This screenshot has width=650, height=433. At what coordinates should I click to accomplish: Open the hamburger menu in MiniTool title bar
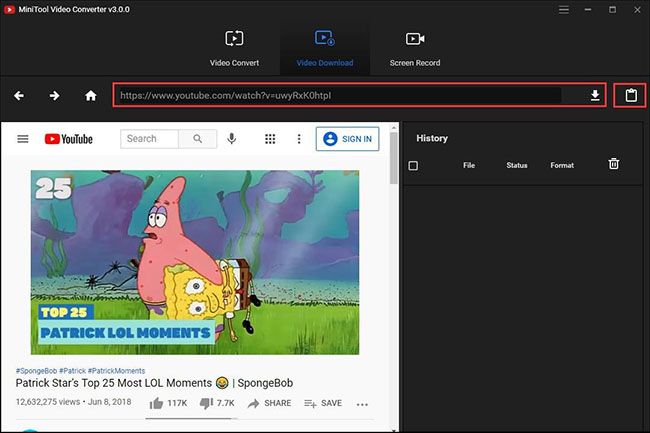click(563, 10)
